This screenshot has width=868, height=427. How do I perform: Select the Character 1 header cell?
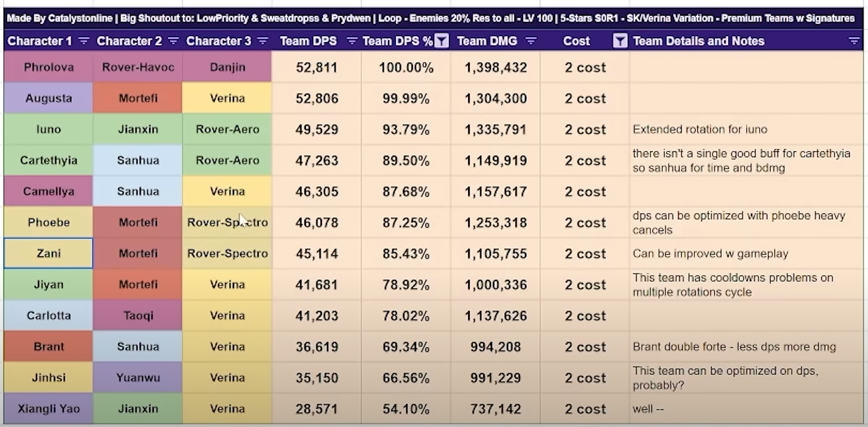[48, 41]
